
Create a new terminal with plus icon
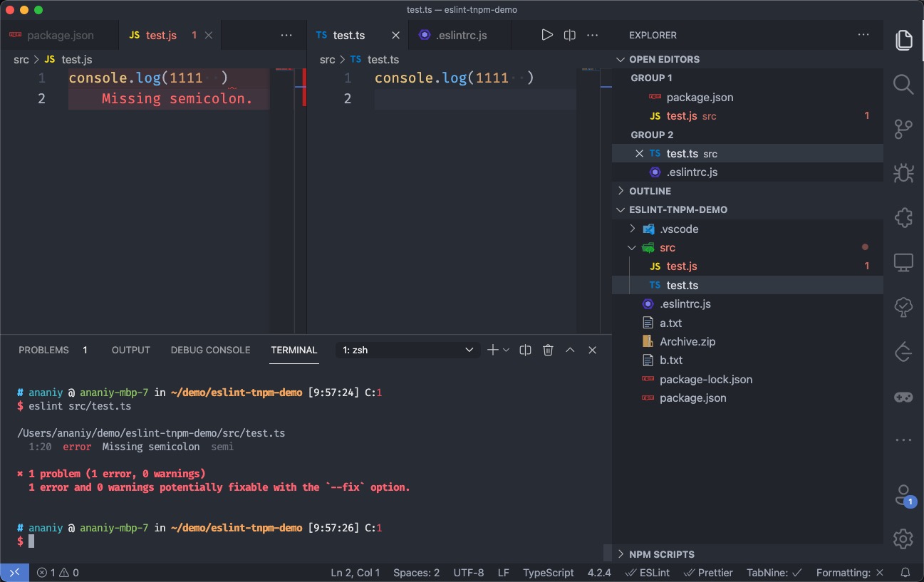(492, 350)
